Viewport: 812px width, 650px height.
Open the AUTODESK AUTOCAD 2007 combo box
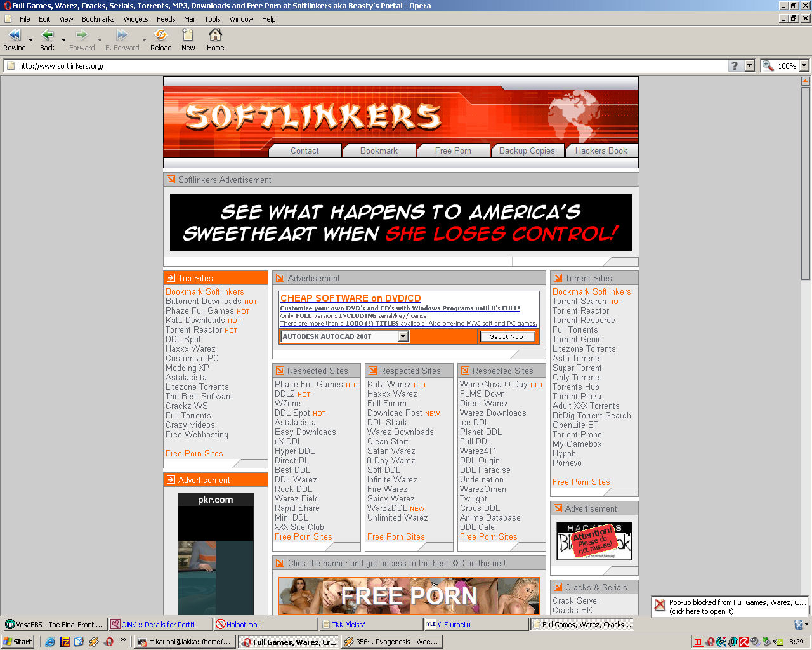pyautogui.click(x=344, y=336)
